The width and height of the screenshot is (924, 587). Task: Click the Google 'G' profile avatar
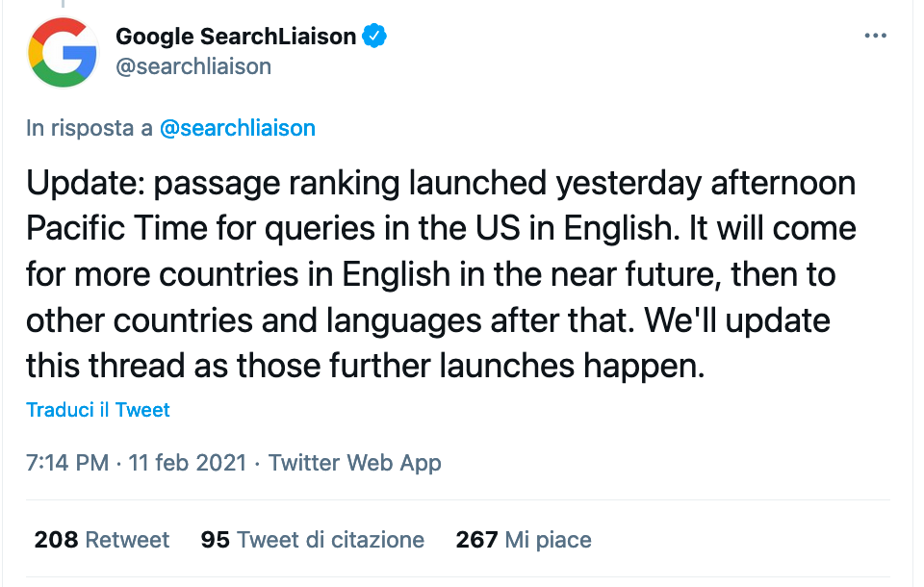pyautogui.click(x=63, y=53)
